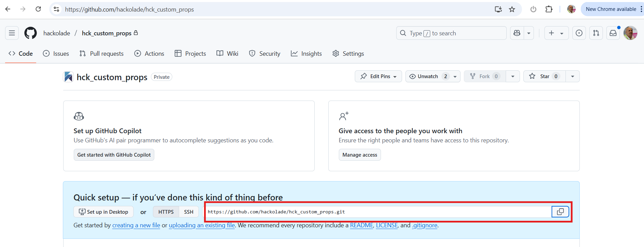The width and height of the screenshot is (644, 247).
Task: Open Chrome profile avatar
Action: click(x=571, y=9)
